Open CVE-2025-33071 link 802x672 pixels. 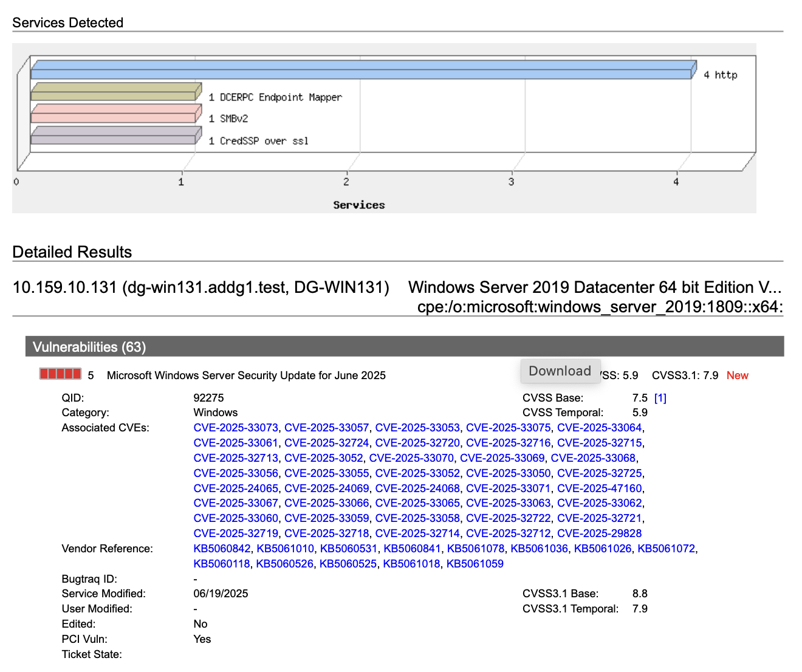coord(509,489)
